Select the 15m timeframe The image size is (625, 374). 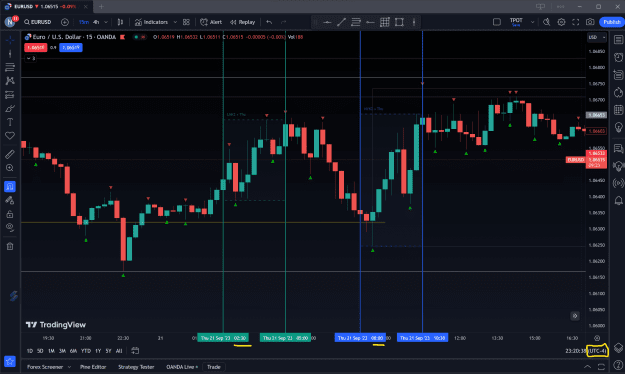[84, 22]
